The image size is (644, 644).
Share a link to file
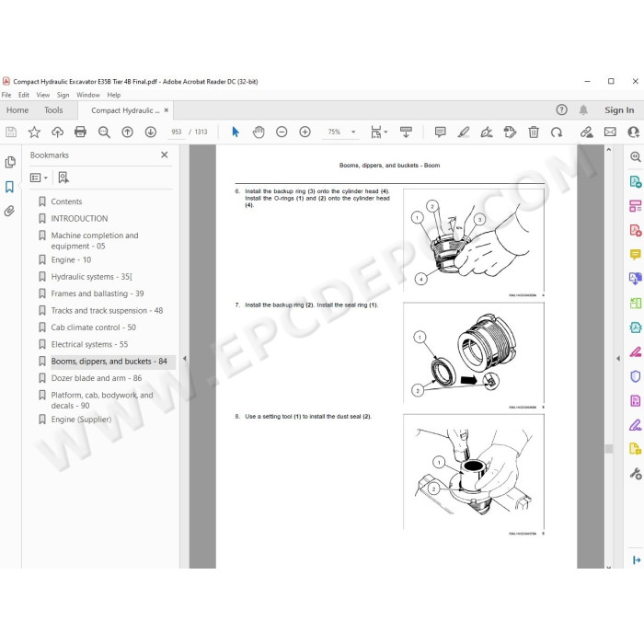coord(587,132)
